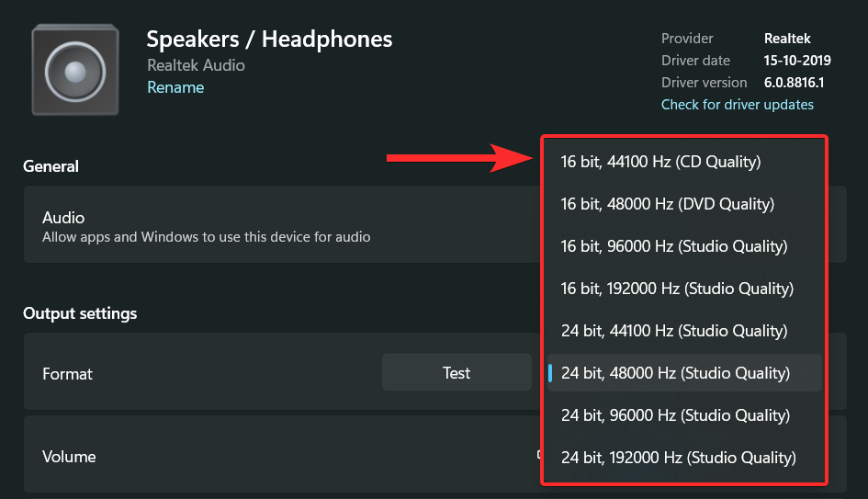Click the Rename link
The width and height of the screenshot is (868, 499).
pos(175,87)
